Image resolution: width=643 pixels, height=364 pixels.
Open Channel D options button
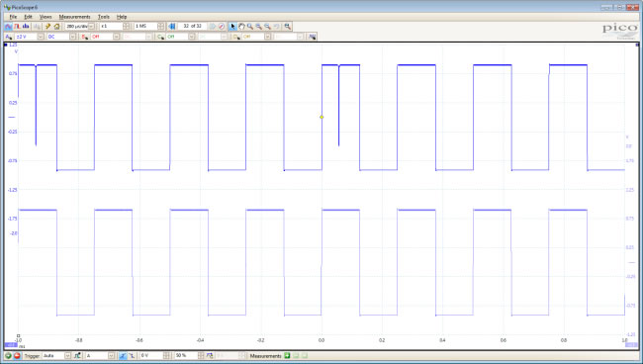pyautogui.click(x=236, y=37)
